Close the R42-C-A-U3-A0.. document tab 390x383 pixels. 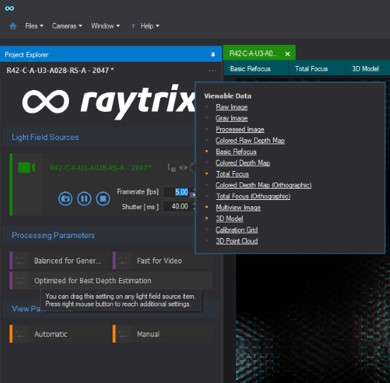click(288, 54)
